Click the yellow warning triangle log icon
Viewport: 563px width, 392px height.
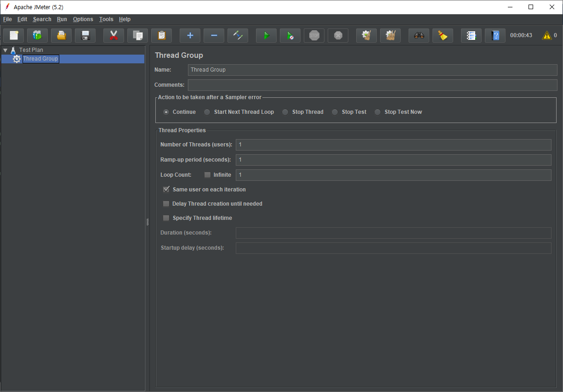pyautogui.click(x=547, y=35)
